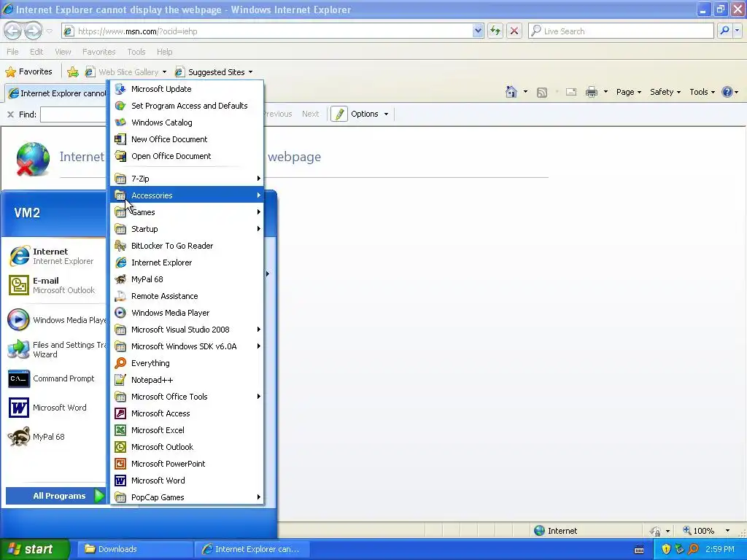This screenshot has height=560, width=747.
Task: Open the File menu
Action: pyautogui.click(x=13, y=52)
